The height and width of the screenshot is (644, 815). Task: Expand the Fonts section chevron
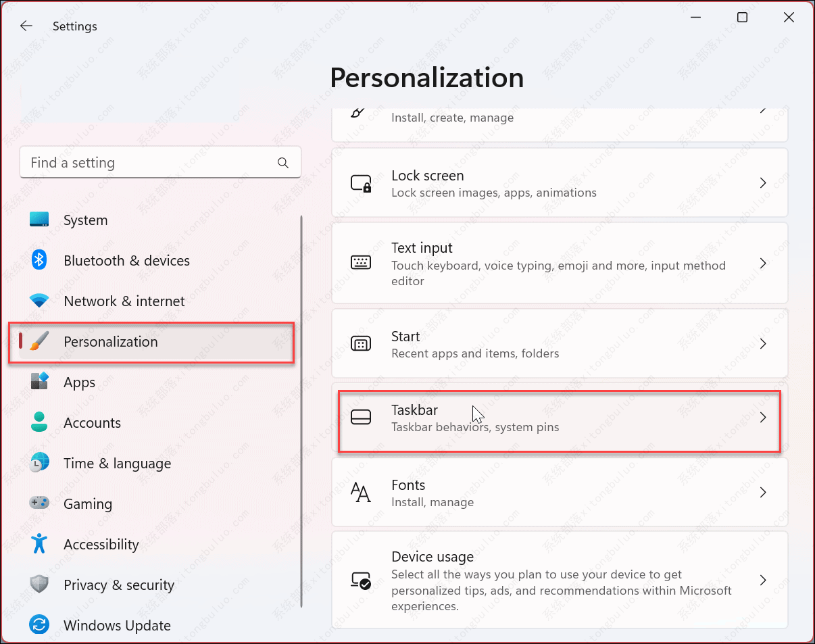(x=763, y=493)
